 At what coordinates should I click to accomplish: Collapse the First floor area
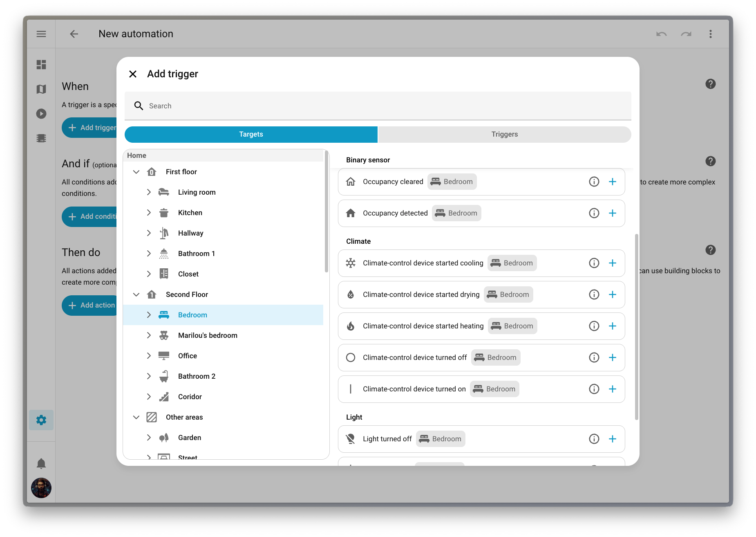point(136,172)
